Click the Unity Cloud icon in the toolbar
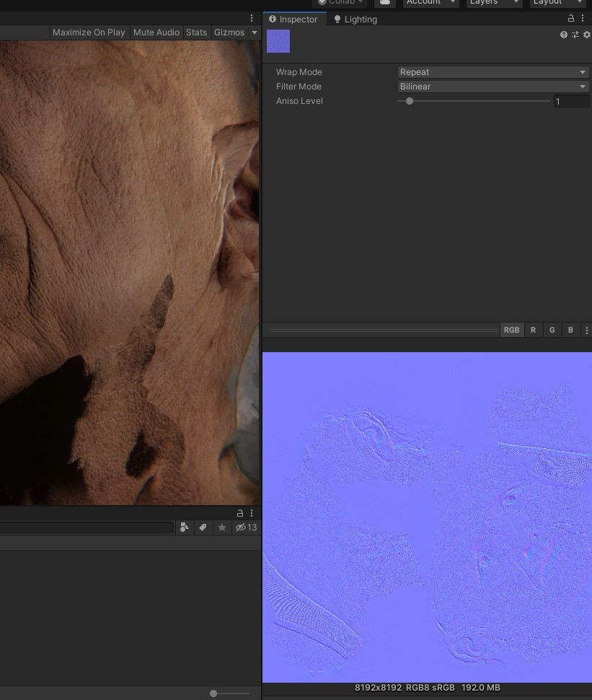 384,3
